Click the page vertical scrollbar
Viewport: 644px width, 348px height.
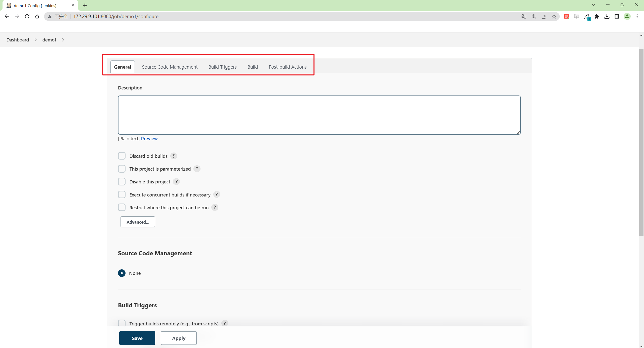pyautogui.click(x=641, y=142)
